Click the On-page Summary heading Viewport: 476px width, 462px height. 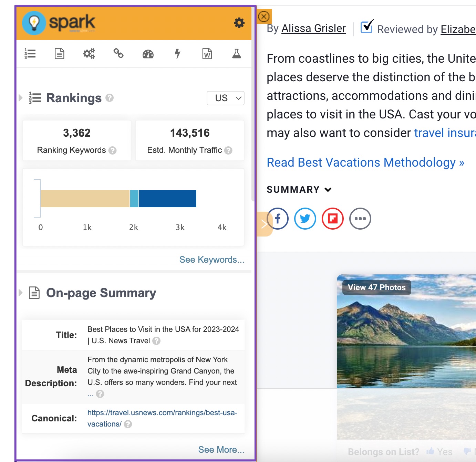tap(101, 293)
